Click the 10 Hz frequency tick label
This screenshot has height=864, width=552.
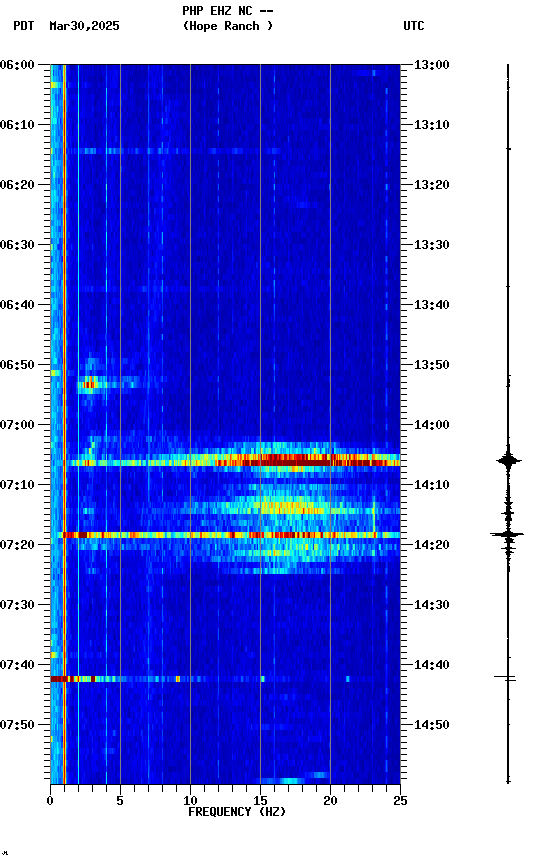click(190, 801)
